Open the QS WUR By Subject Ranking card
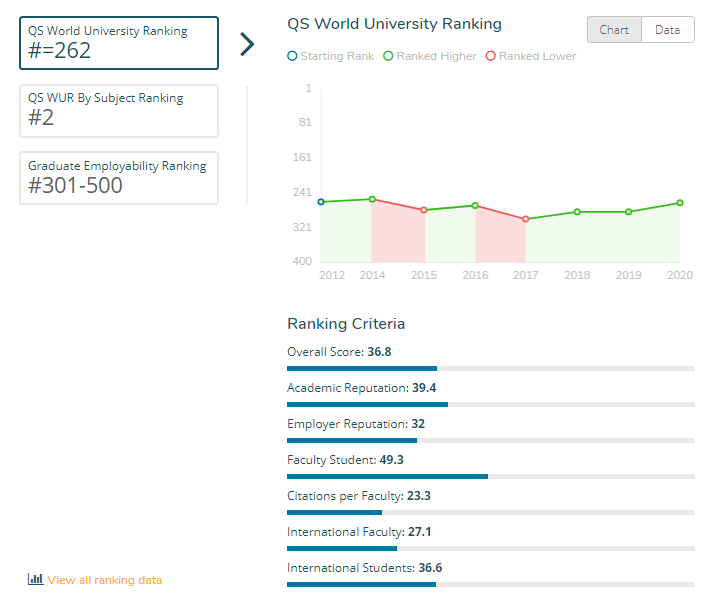The image size is (717, 605). pos(119,111)
